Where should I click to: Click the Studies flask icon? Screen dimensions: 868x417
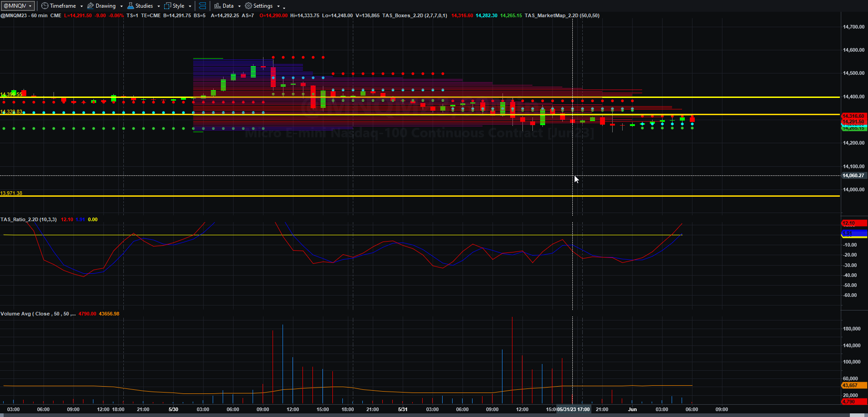tap(131, 6)
